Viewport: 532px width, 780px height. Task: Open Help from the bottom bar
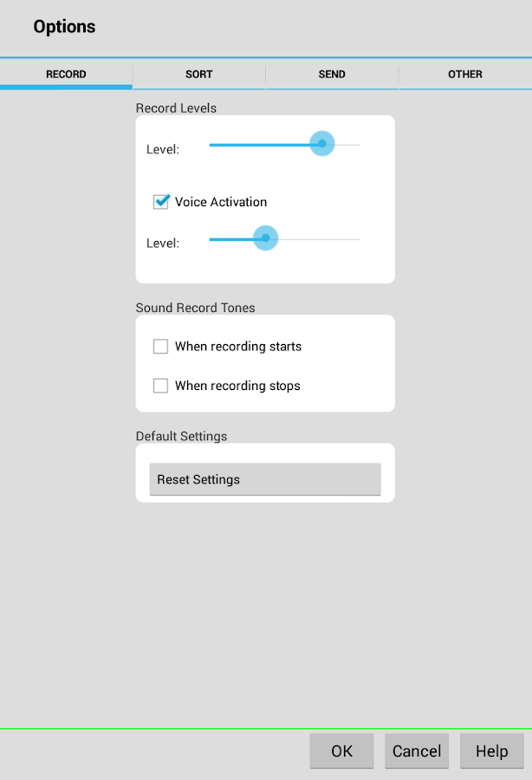tap(491, 751)
